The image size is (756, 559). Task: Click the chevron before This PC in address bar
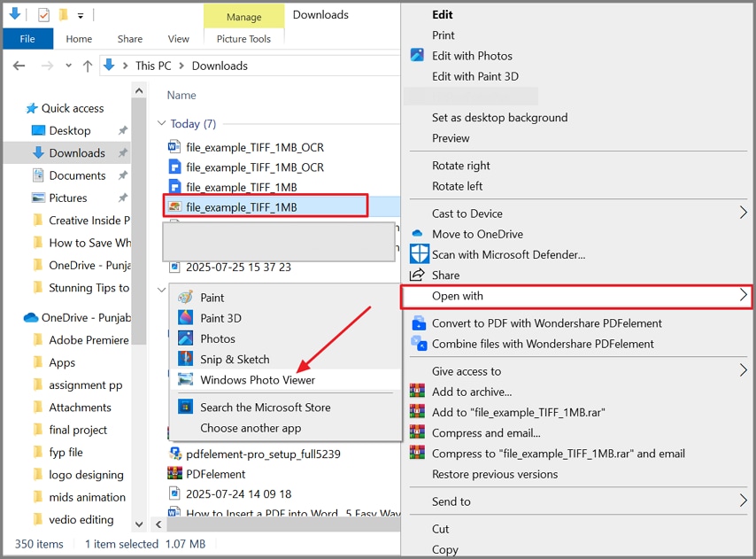point(126,66)
